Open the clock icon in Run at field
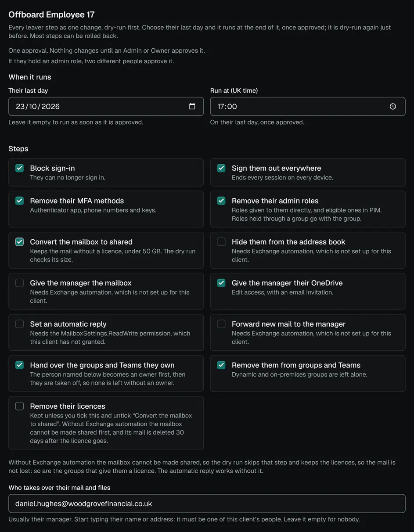 (x=393, y=106)
